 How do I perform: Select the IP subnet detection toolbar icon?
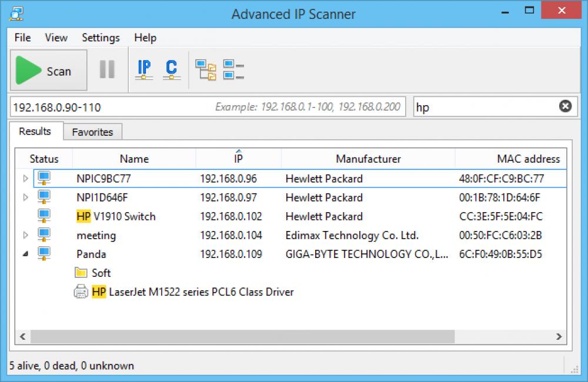pos(143,69)
